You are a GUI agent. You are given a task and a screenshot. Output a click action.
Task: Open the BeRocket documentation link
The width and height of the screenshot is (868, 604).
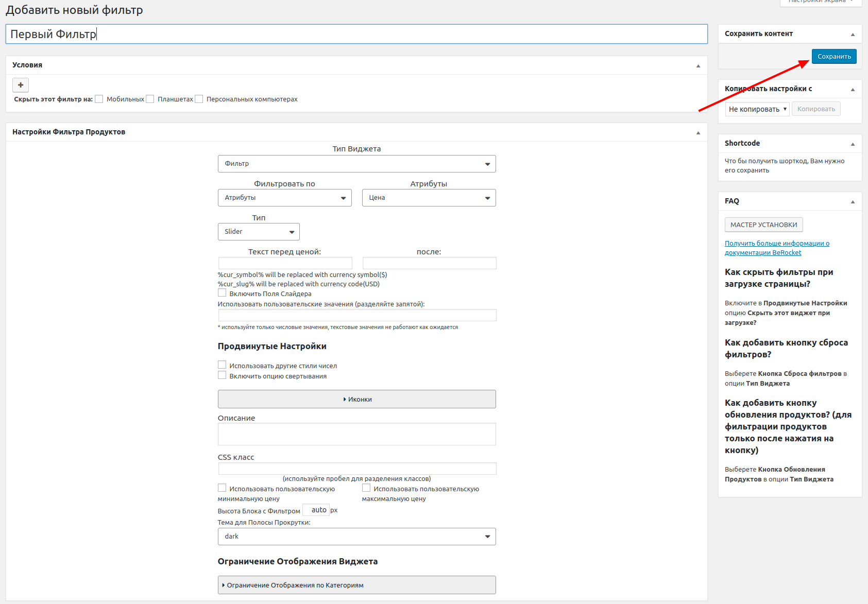click(x=776, y=248)
